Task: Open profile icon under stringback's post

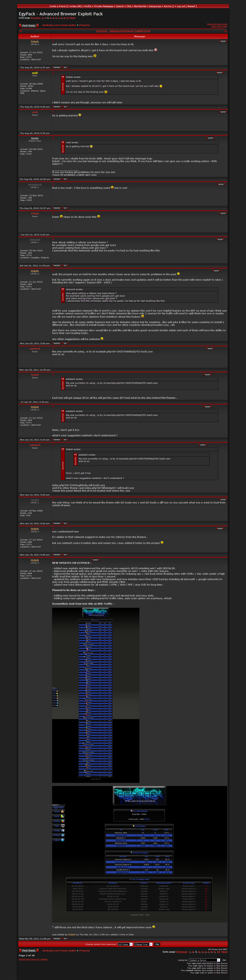Action: [x=57, y=208]
